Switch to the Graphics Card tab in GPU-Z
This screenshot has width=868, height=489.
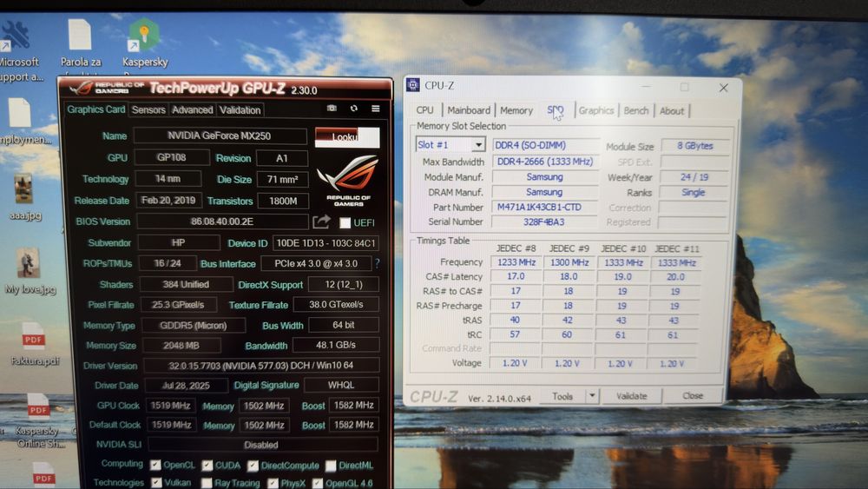[95, 109]
